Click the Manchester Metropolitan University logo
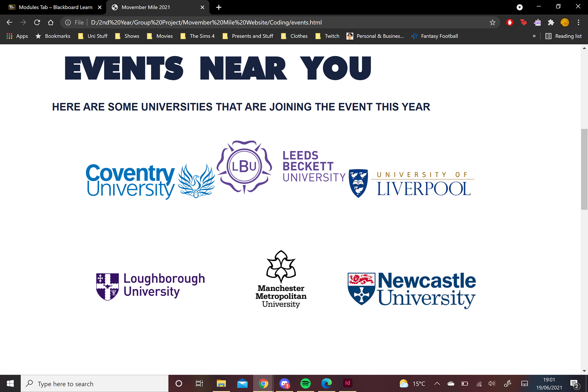 [281, 279]
